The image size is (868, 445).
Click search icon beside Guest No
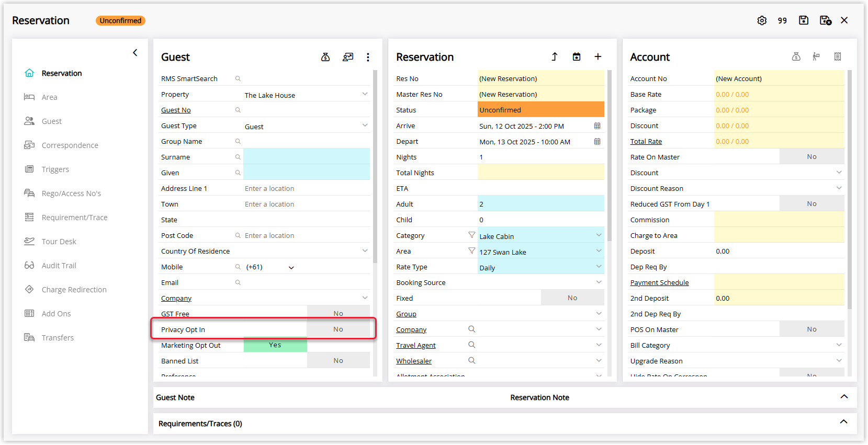point(238,110)
